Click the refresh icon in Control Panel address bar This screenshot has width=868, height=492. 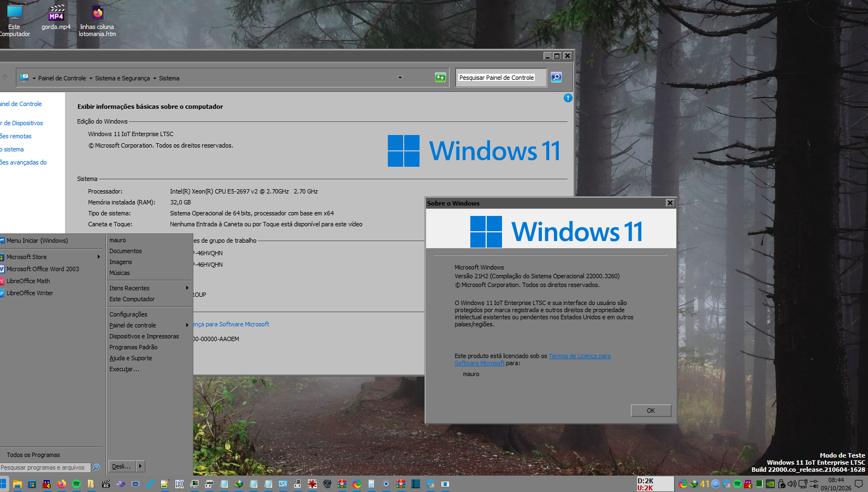[x=440, y=78]
